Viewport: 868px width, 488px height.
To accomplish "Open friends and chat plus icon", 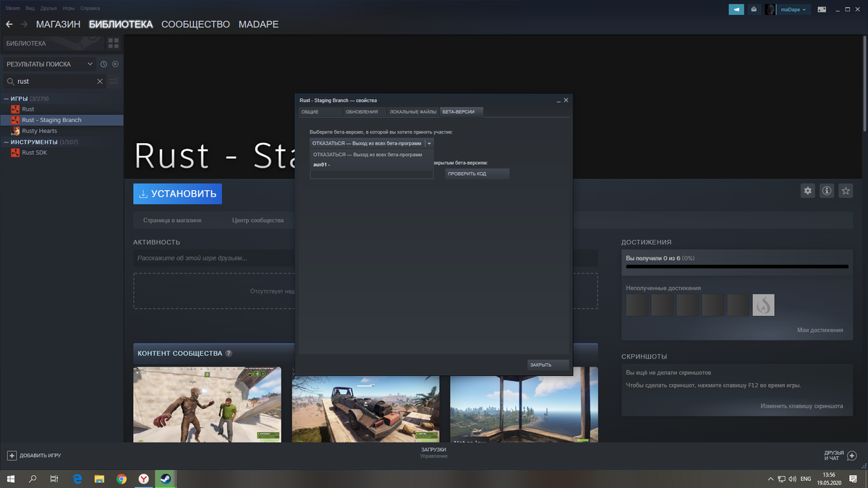I will point(851,456).
